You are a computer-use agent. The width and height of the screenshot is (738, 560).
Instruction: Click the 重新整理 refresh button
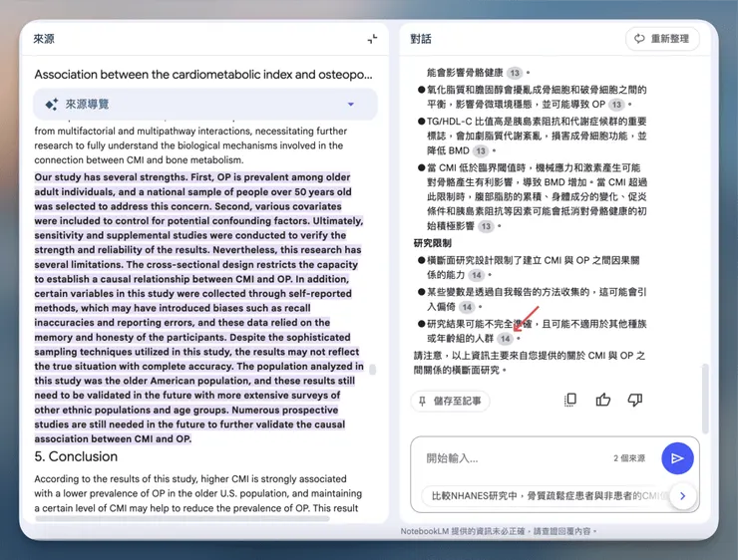click(662, 39)
